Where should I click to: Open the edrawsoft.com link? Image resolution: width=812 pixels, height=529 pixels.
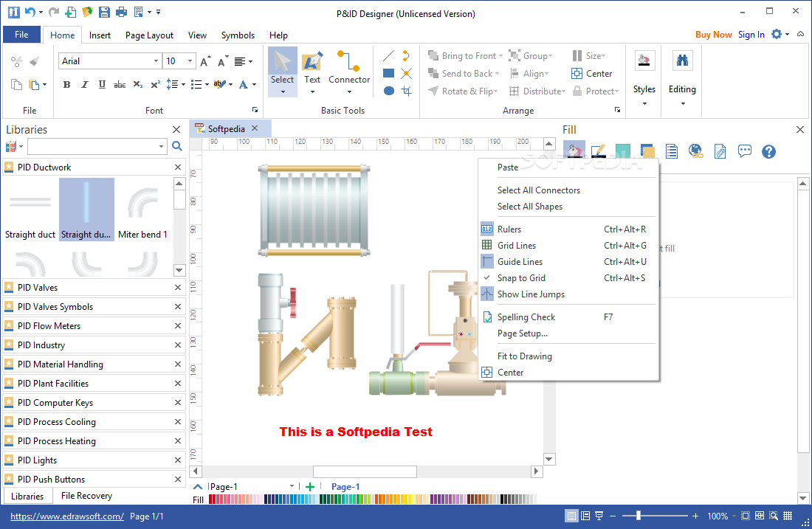click(66, 516)
